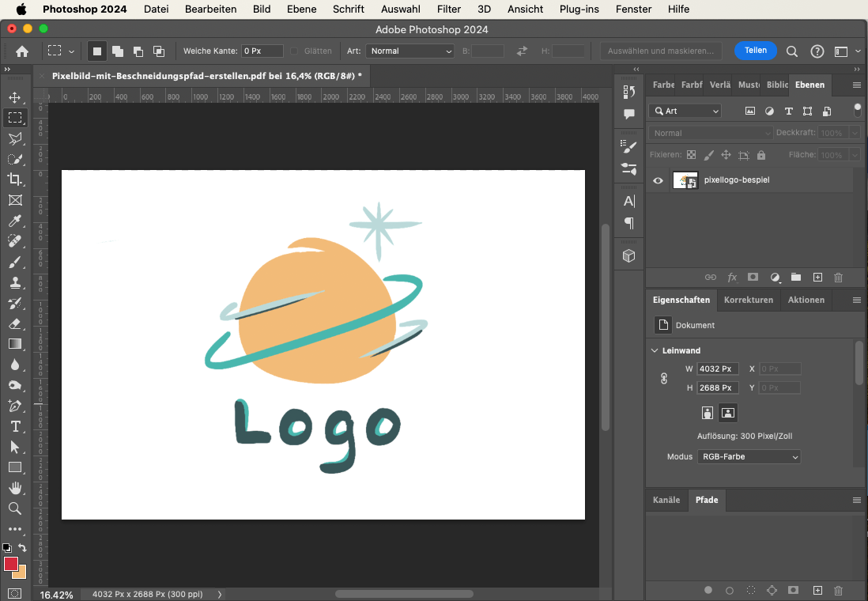Click the canvas width W field
The width and height of the screenshot is (868, 601).
tap(718, 369)
